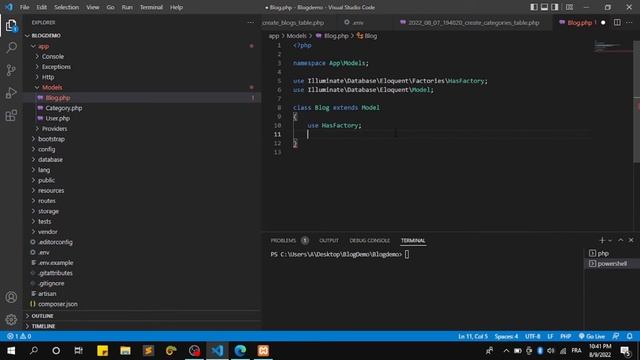The width and height of the screenshot is (640, 360).
Task: Maximize the terminal panel size
Action: (620, 240)
